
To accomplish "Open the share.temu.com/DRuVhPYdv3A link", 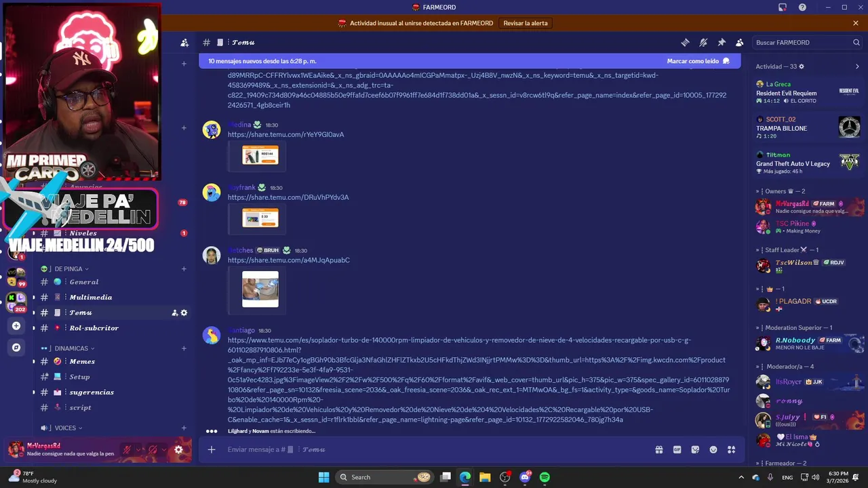I will pos(288,197).
